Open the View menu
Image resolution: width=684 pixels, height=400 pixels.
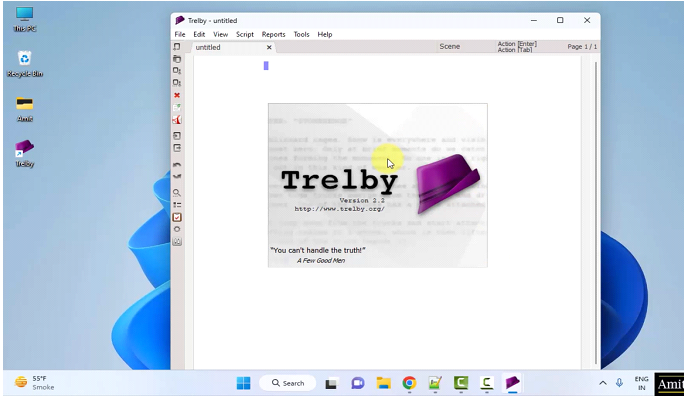point(220,34)
